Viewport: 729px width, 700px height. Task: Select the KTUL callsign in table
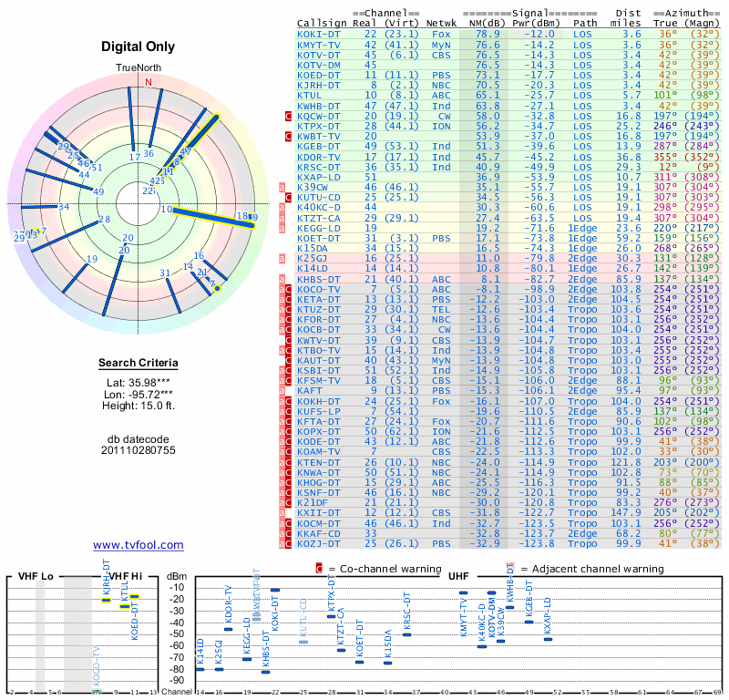[309, 96]
